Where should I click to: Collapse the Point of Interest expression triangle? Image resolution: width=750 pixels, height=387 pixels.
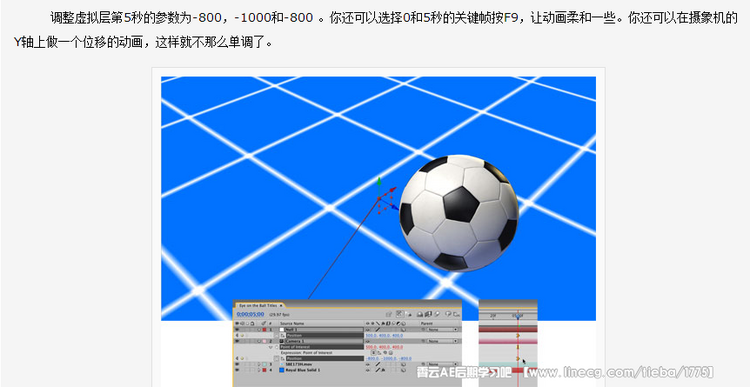click(271, 347)
